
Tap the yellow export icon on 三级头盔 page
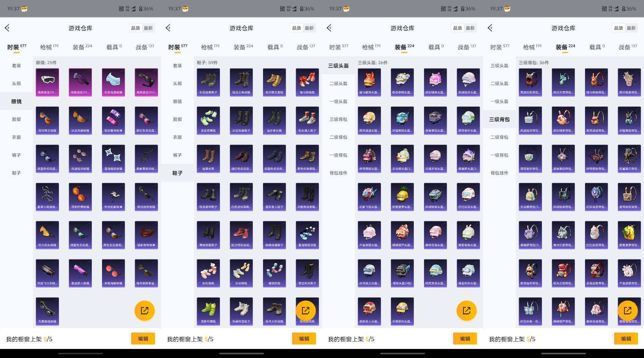(467, 310)
